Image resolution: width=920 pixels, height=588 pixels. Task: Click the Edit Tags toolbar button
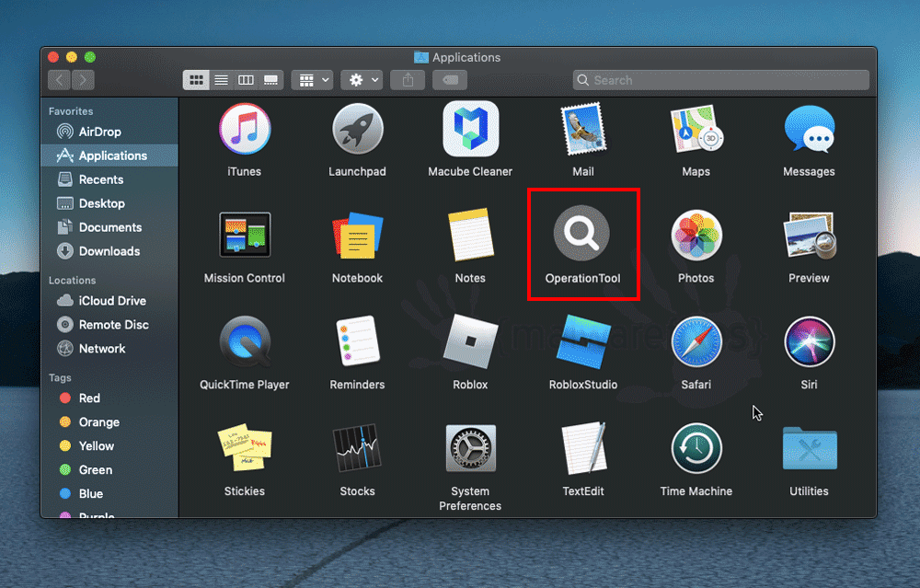[x=450, y=80]
